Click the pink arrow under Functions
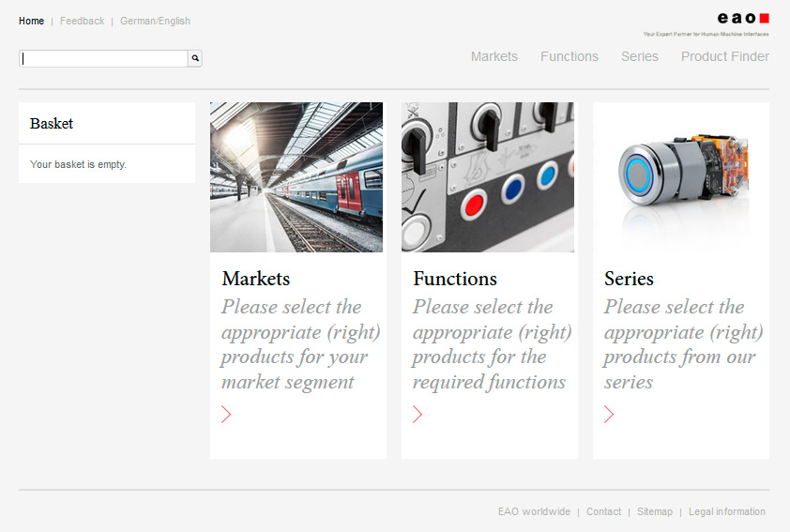Image resolution: width=790 pixels, height=532 pixels. click(418, 414)
